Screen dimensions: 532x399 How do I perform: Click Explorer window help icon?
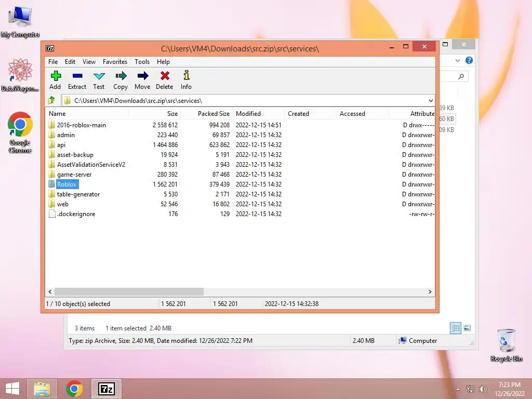click(x=469, y=60)
